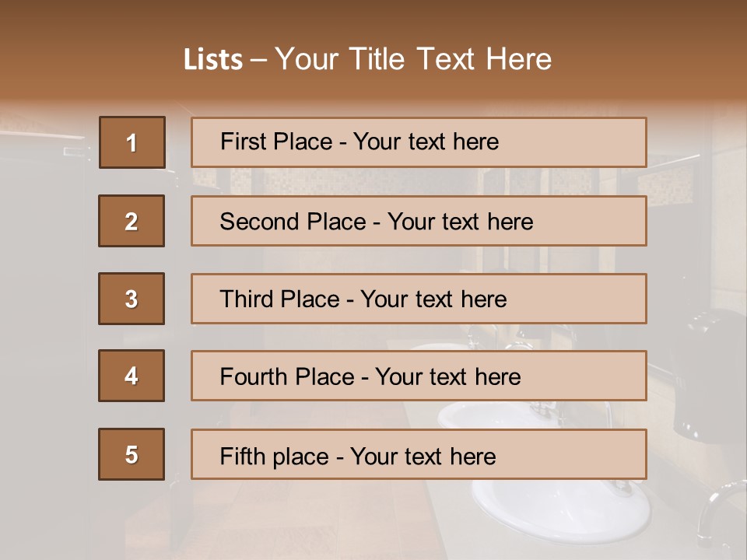Click the number 3 box

point(132,299)
